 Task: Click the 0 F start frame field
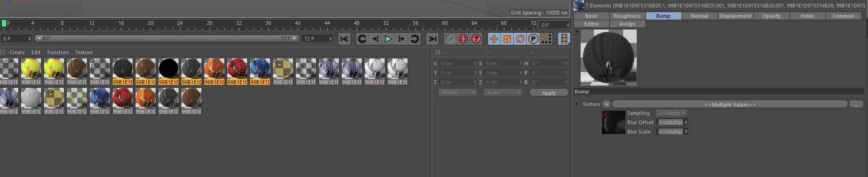click(16, 39)
